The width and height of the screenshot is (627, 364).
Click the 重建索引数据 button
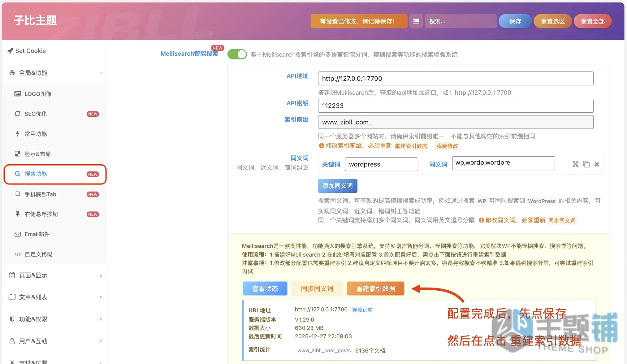[375, 288]
